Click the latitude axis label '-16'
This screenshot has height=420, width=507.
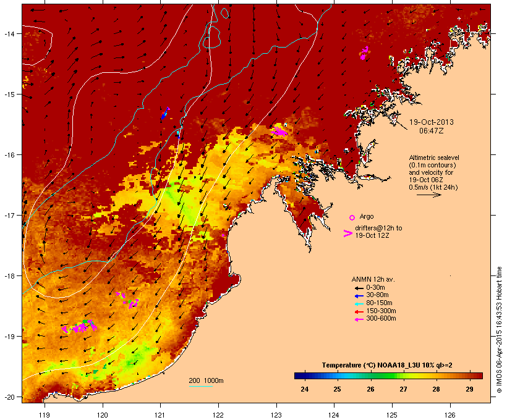point(9,155)
